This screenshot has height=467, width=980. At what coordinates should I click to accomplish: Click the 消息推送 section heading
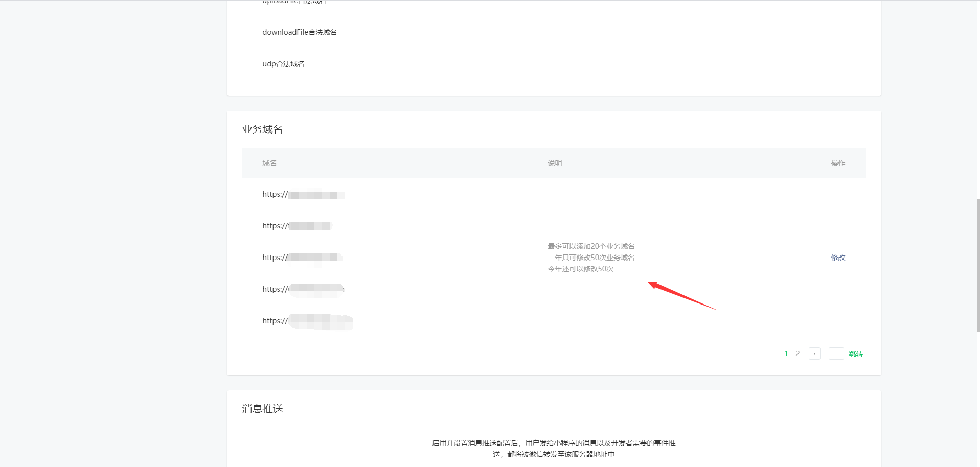point(262,409)
